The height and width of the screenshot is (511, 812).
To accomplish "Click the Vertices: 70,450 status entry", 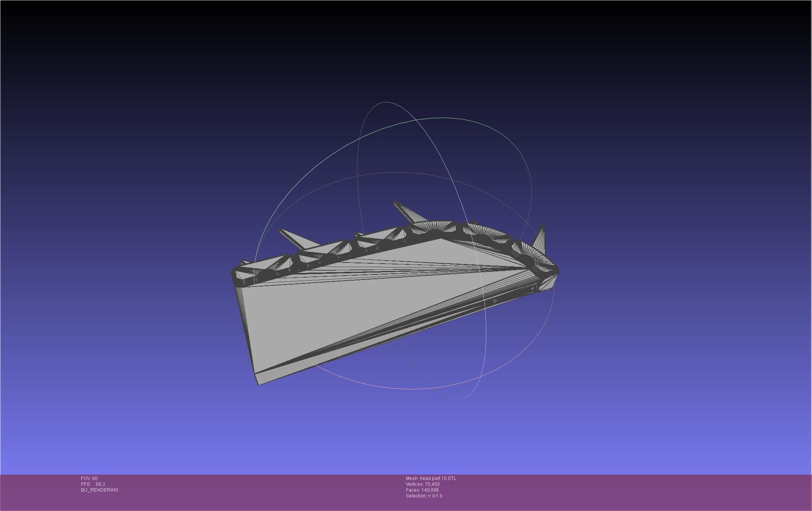I will [423, 484].
